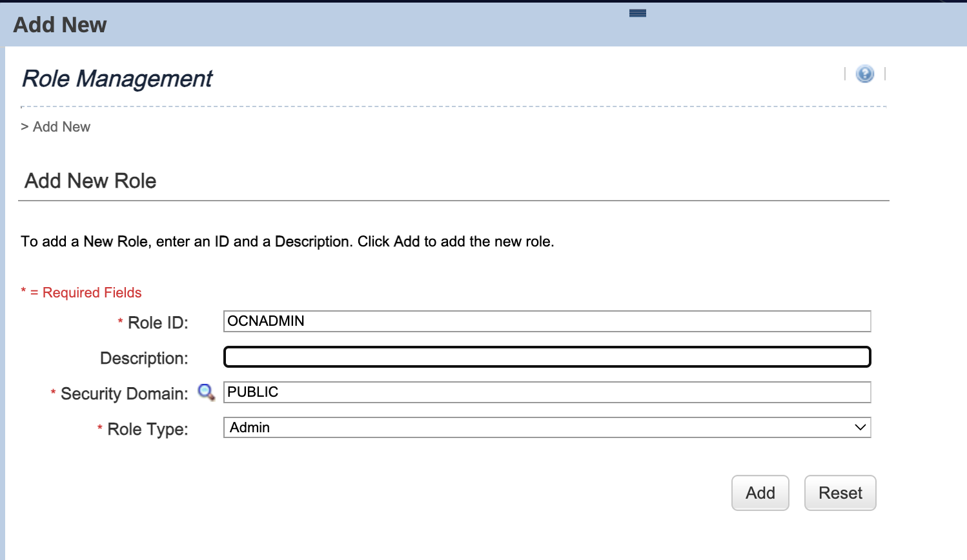The width and height of the screenshot is (967, 560).
Task: Focus the Role ID field containing OCNADMIN
Action: pyautogui.click(x=546, y=321)
